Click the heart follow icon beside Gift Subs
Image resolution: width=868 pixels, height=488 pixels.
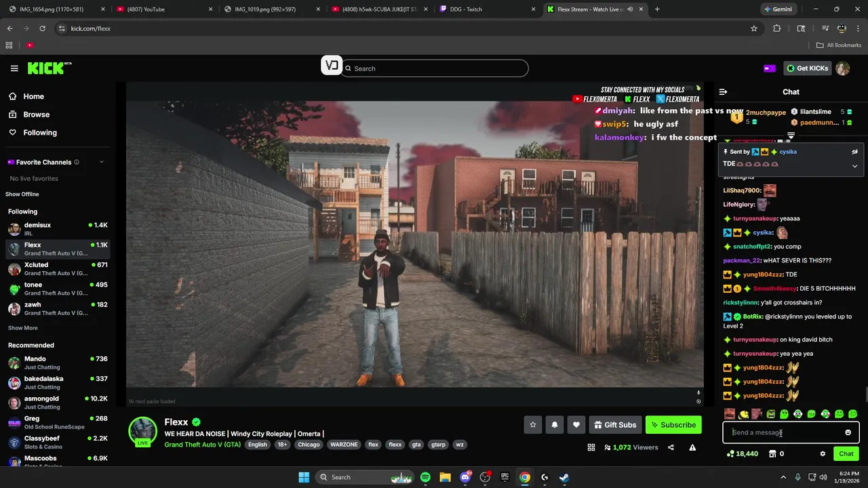click(x=576, y=425)
